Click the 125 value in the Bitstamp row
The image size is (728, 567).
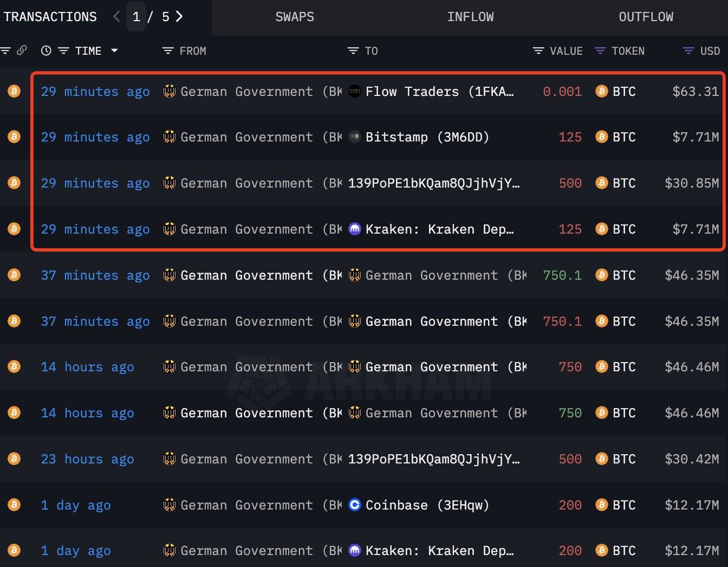pyautogui.click(x=570, y=137)
